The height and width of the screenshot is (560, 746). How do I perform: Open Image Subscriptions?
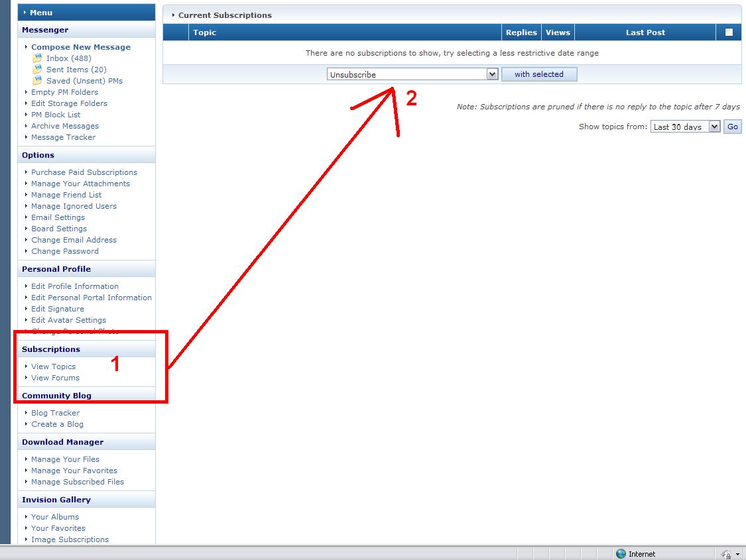70,539
